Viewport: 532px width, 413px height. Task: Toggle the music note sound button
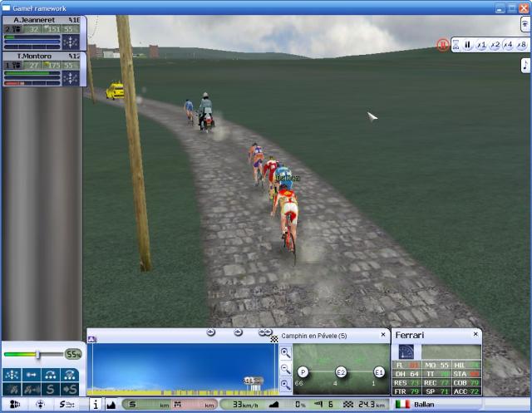[525, 65]
